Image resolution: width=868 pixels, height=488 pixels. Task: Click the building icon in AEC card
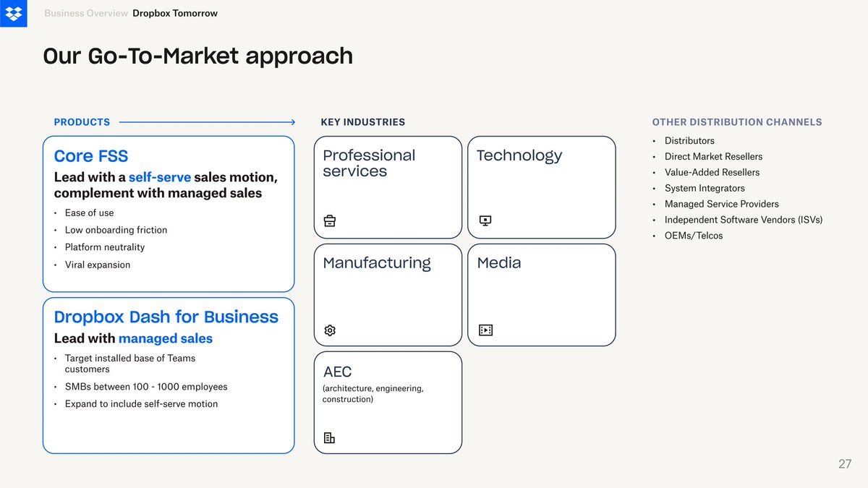click(329, 438)
